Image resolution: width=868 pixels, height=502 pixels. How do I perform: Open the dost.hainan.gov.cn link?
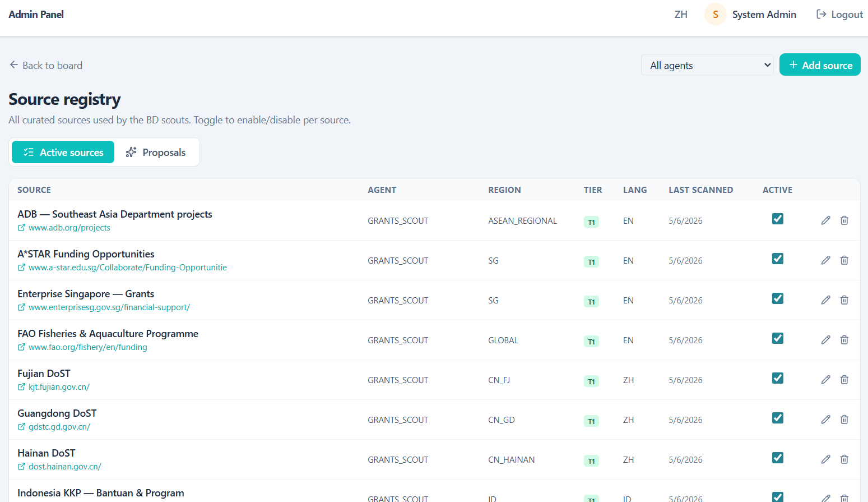(65, 467)
